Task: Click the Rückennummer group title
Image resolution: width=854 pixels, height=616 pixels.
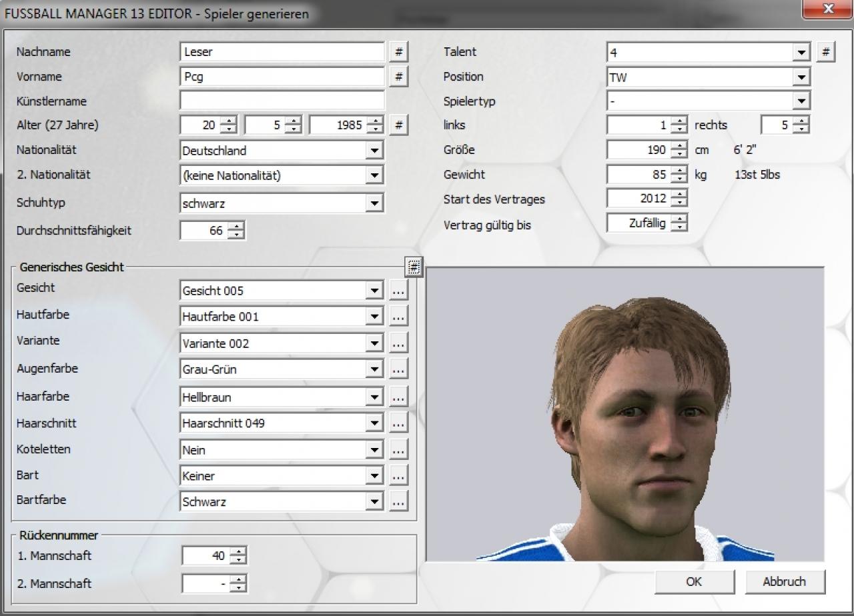Action: (59, 535)
